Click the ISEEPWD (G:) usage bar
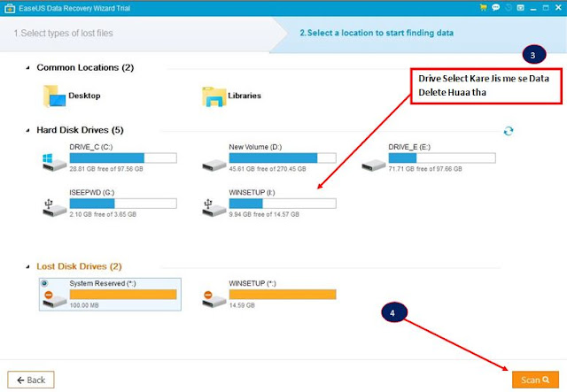Screen dimensions: 567x392 pyautogui.click(x=123, y=204)
